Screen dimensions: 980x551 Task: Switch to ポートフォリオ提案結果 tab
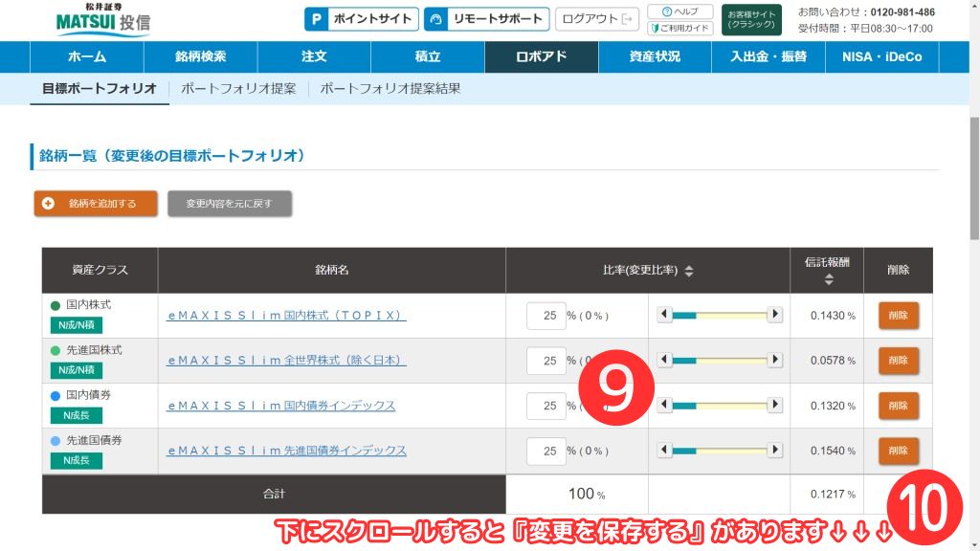390,89
